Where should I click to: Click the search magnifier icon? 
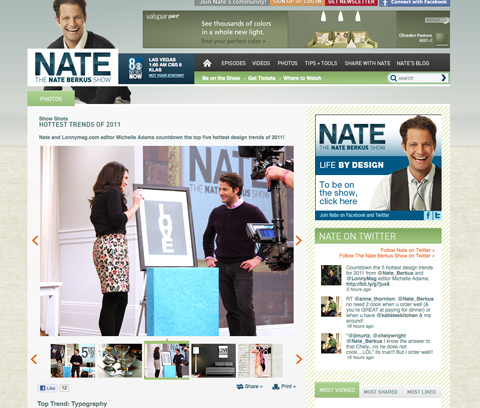(393, 78)
